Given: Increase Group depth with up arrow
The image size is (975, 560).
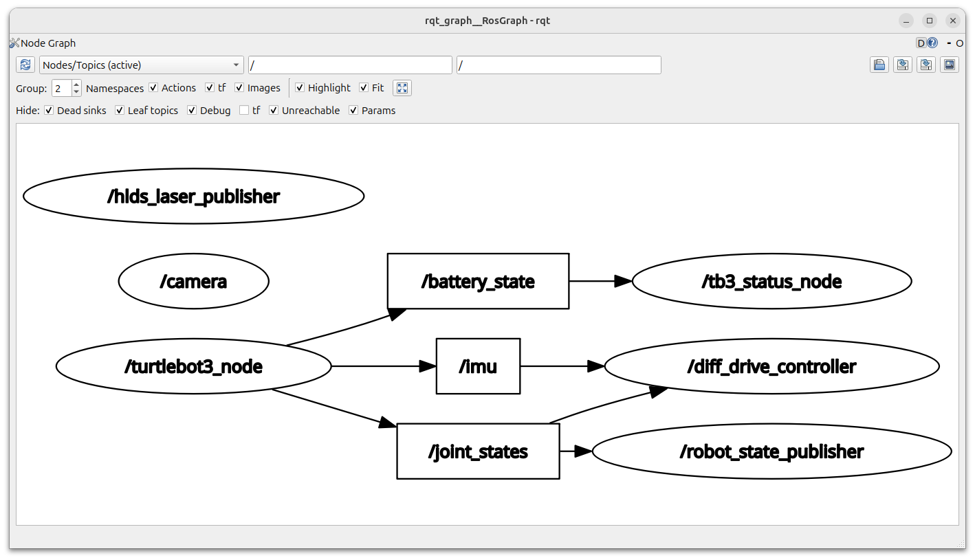Looking at the screenshot, I should [76, 85].
